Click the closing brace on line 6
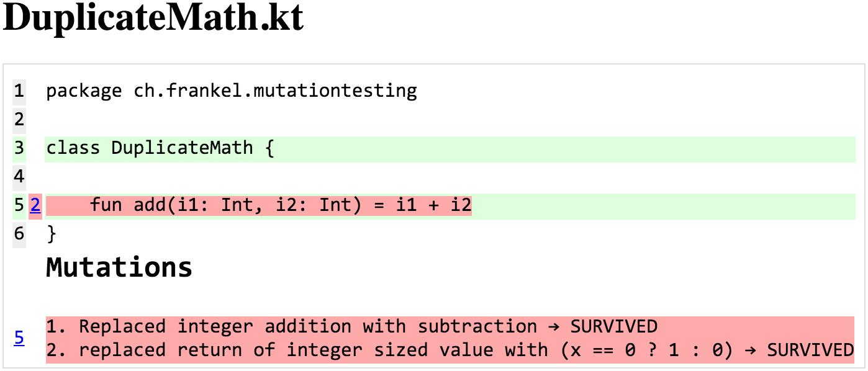 point(52,234)
